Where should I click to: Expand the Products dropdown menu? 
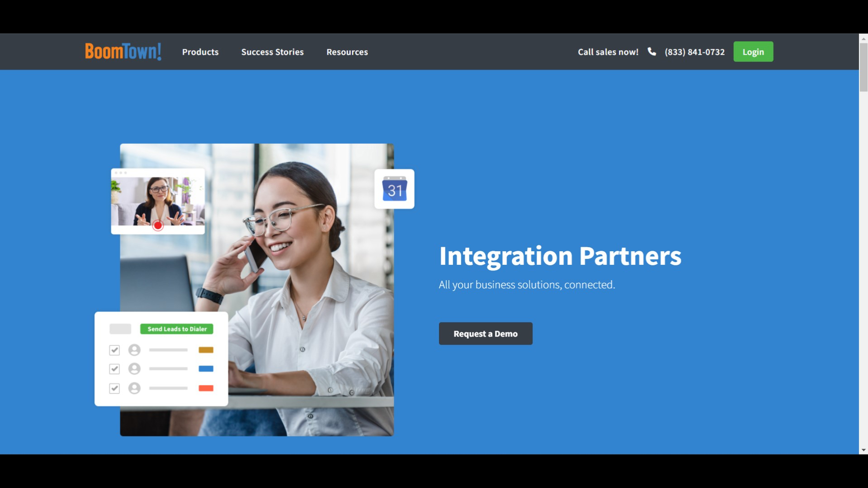pos(200,51)
